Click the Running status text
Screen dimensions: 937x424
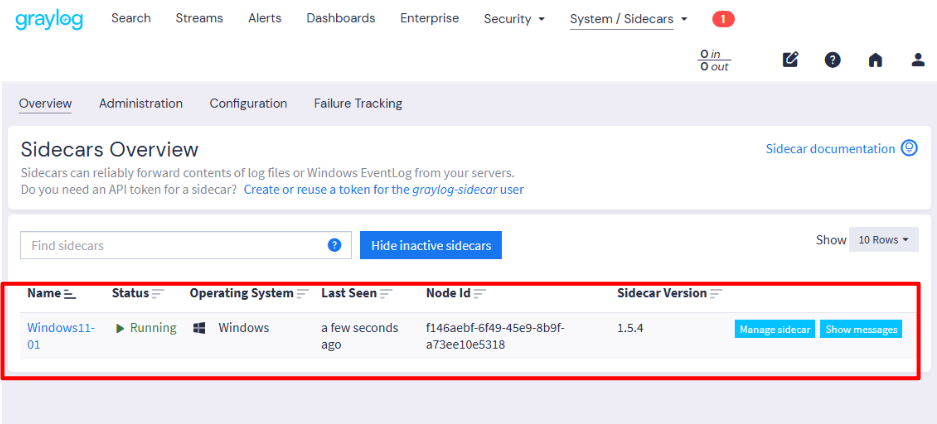pyautogui.click(x=153, y=328)
